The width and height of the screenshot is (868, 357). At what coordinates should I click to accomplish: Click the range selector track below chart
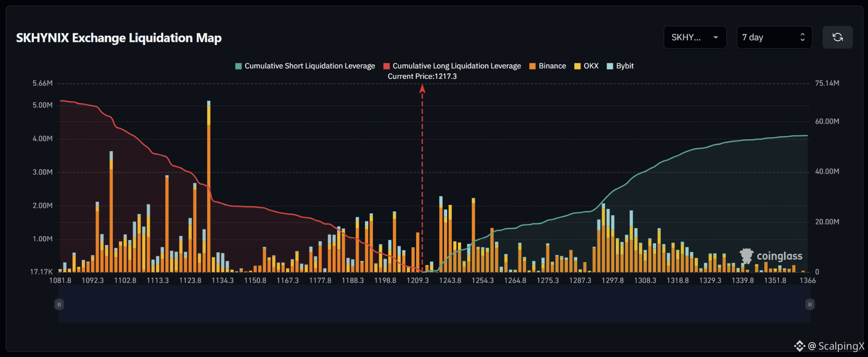tap(434, 304)
